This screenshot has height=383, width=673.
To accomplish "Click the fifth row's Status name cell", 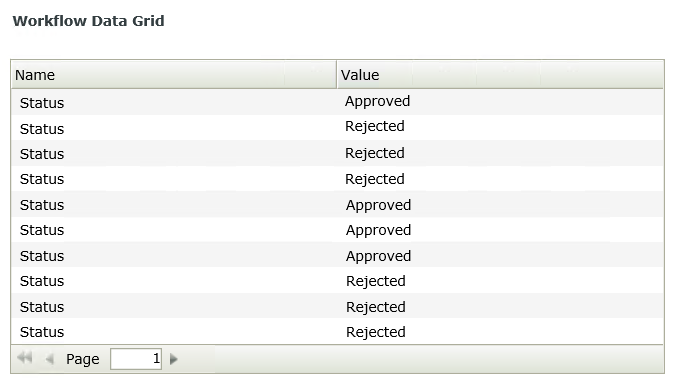I will coord(42,205).
